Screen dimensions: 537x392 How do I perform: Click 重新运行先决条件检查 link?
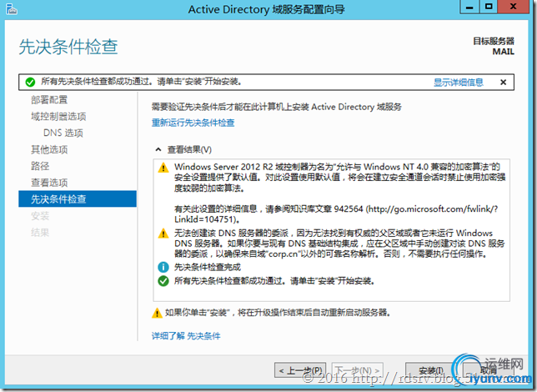[x=193, y=123]
